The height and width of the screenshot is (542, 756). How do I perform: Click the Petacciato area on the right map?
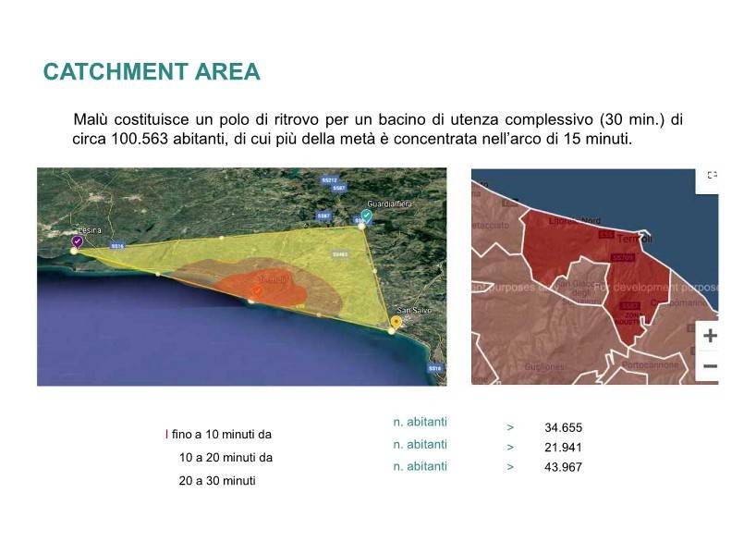490,225
